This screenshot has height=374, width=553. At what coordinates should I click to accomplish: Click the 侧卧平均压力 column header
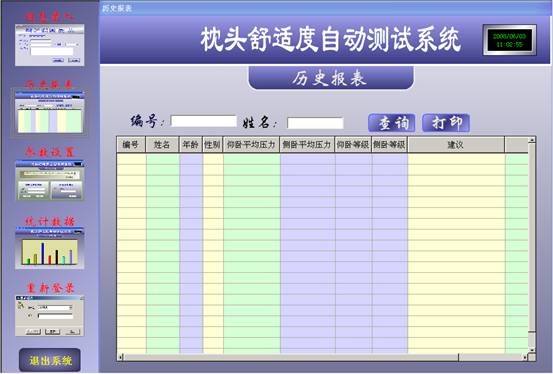point(307,145)
